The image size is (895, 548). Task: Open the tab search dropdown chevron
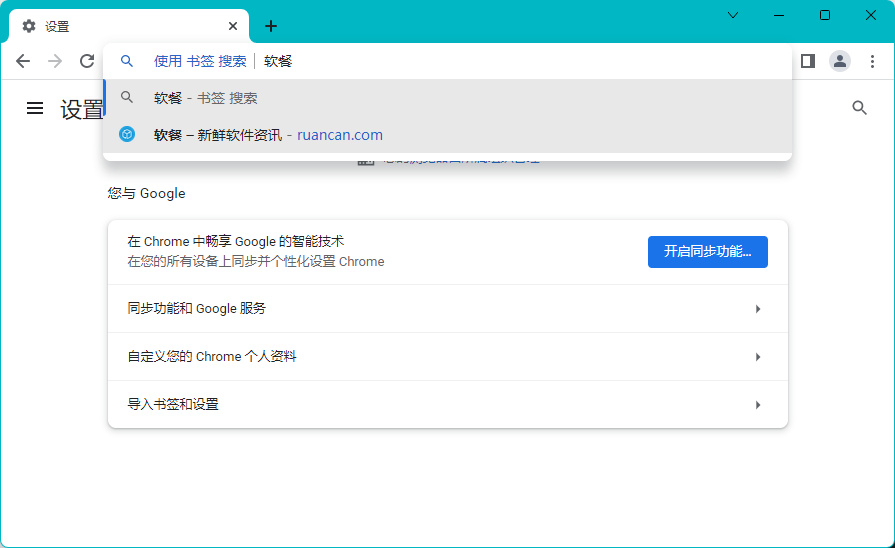pyautogui.click(x=733, y=15)
